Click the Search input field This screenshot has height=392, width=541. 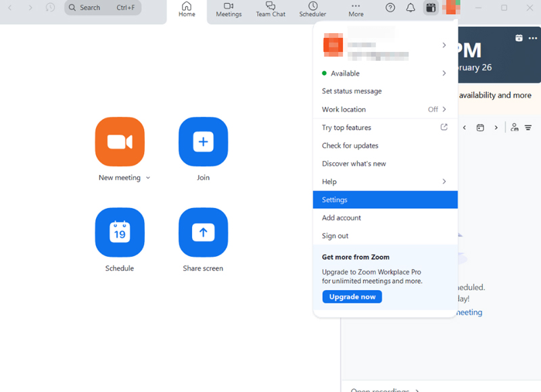pyautogui.click(x=103, y=8)
